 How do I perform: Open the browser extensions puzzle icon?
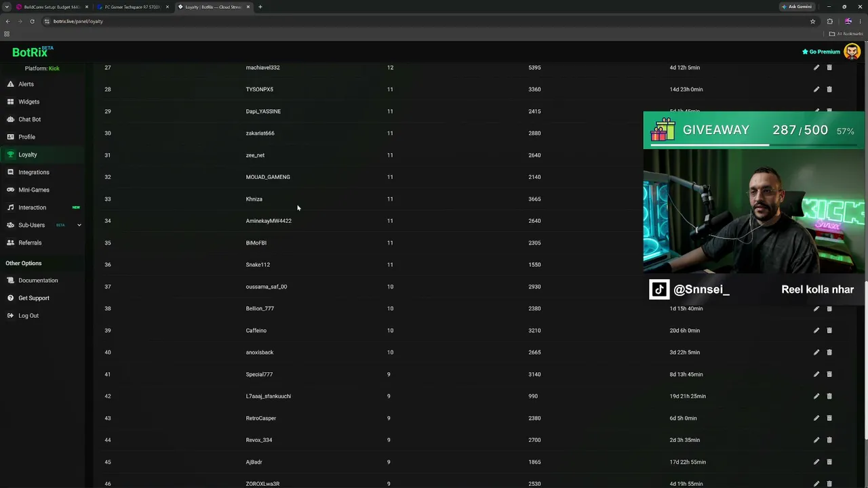(829, 21)
